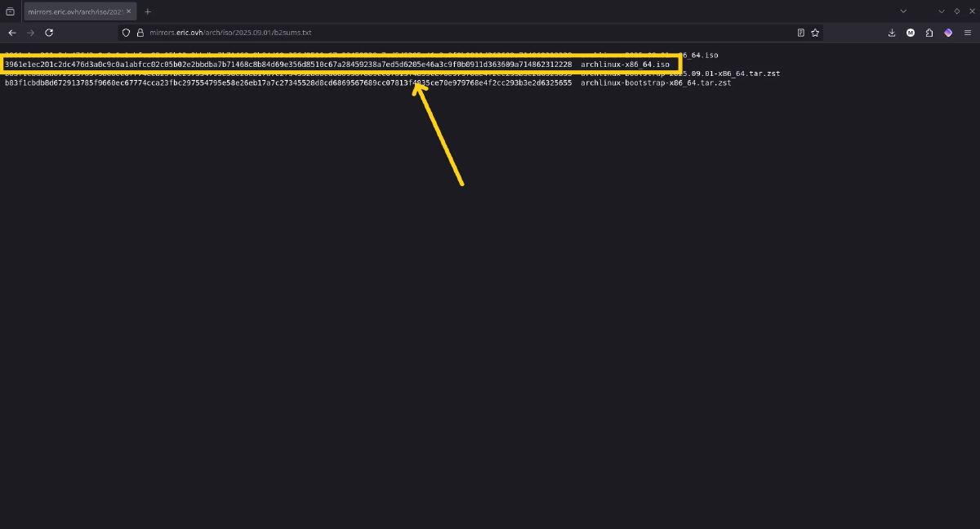Image resolution: width=980 pixels, height=529 pixels.
Task: Click the archlinux-x86_64.iso filename text
Action: click(625, 64)
